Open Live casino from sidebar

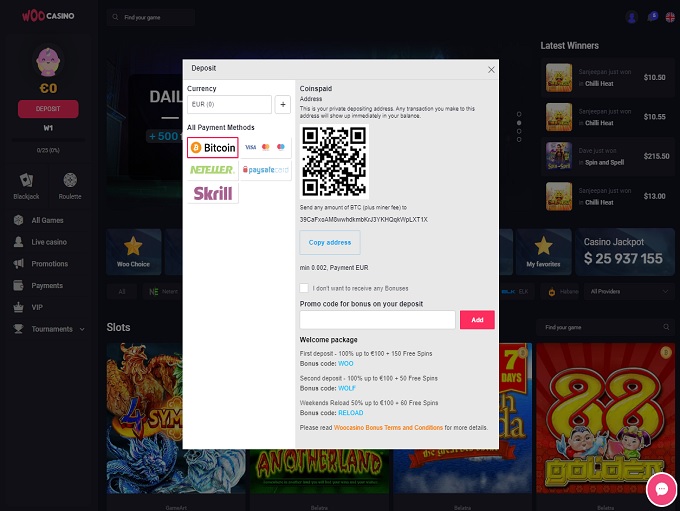[48, 242]
